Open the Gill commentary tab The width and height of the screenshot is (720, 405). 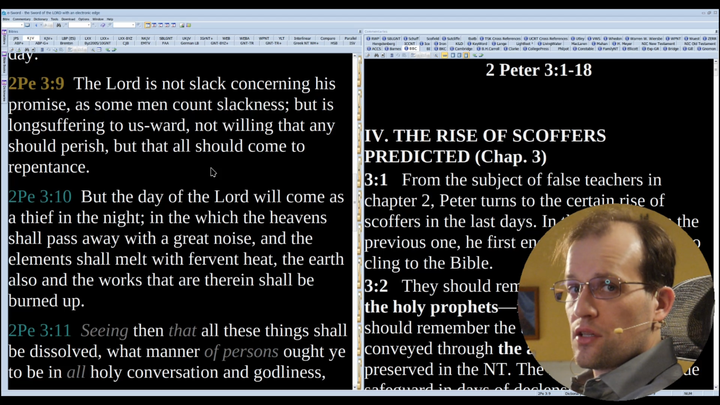coord(690,49)
